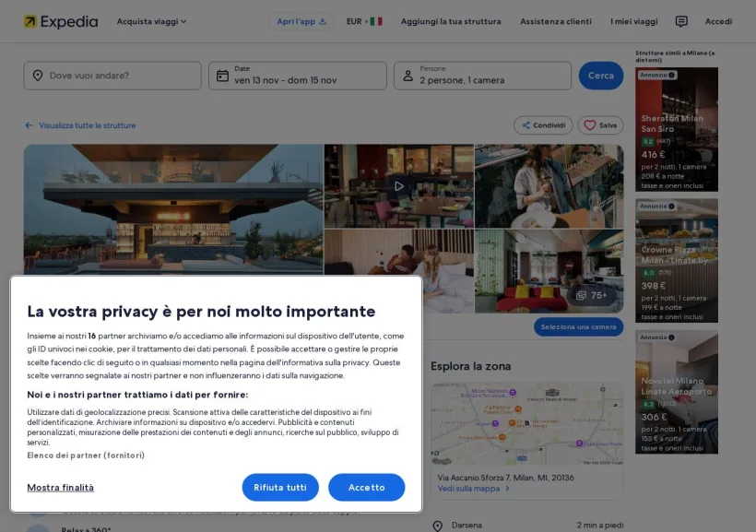This screenshot has width=756, height=532.
Task: Click the person icon in Persone field
Action: click(x=408, y=76)
